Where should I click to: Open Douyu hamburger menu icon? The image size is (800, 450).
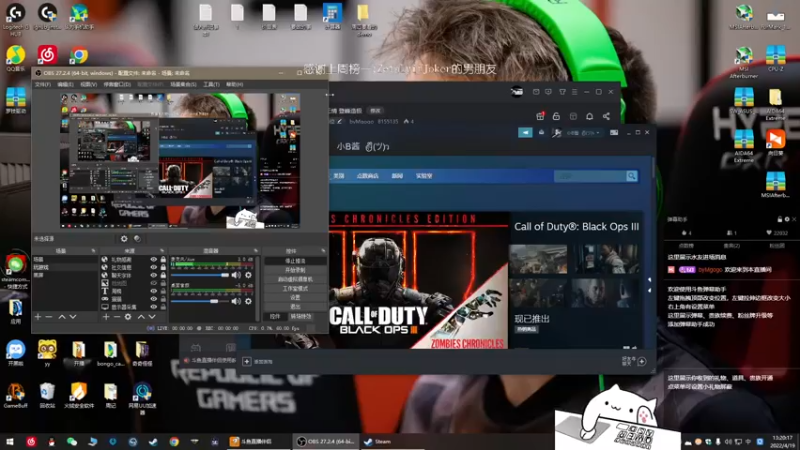coord(574,92)
